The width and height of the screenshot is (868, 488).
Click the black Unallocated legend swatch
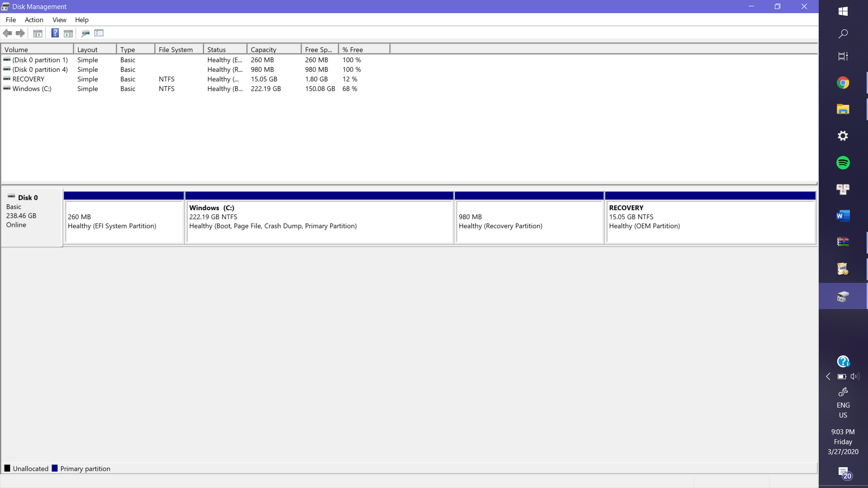coord(7,468)
